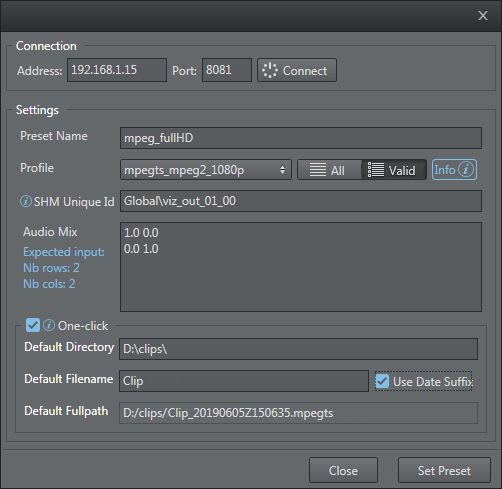Click the Preset Name field mpeg_fullHD
Image resolution: width=502 pixels, height=489 pixels.
[x=301, y=138]
